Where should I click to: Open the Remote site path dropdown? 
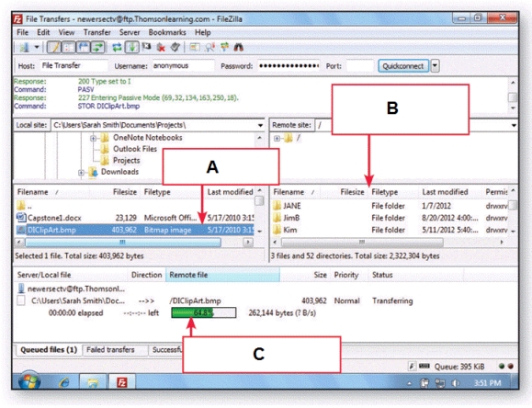(x=514, y=125)
